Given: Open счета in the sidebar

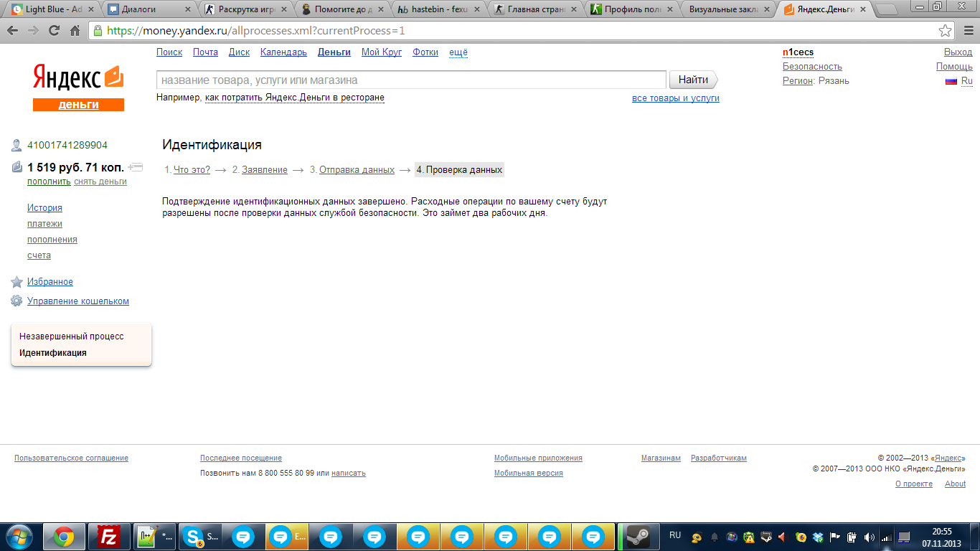Looking at the screenshot, I should 39,255.
